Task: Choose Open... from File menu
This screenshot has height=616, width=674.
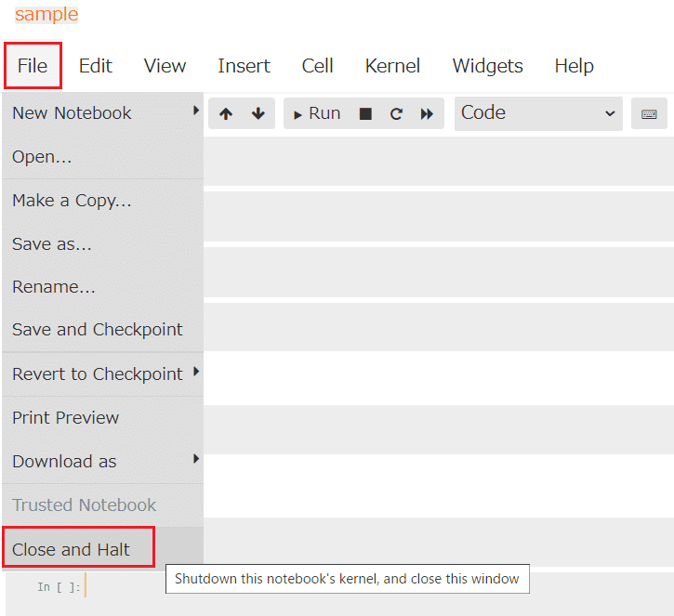Action: [103, 157]
